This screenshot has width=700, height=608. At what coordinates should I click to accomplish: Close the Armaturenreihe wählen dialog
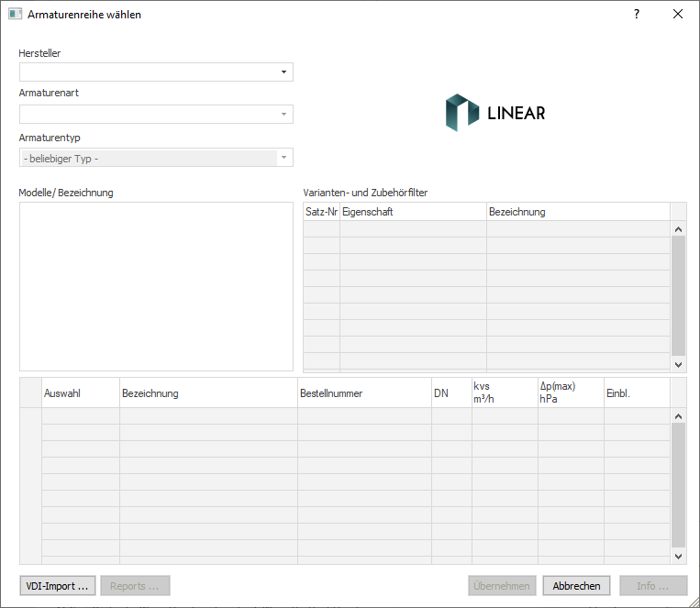(x=678, y=15)
